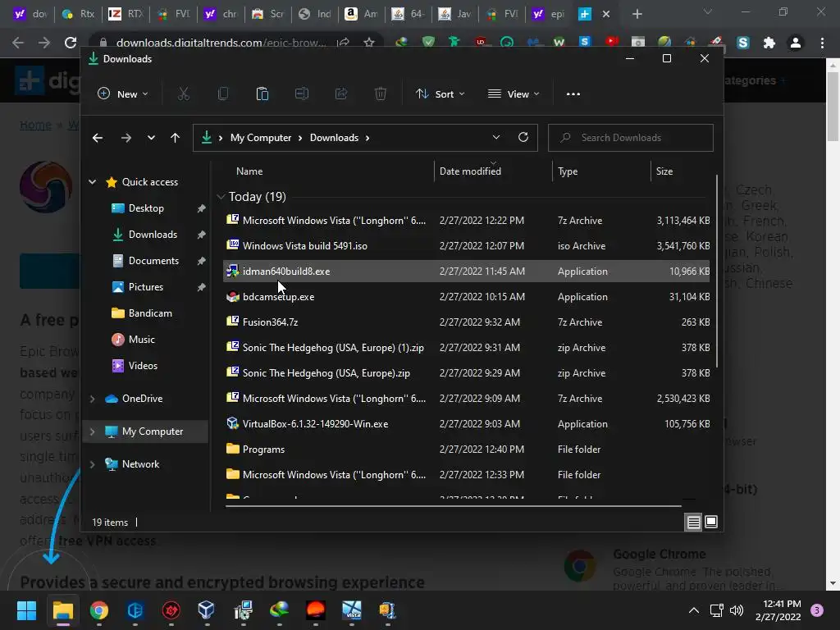Select Windows Vista build 5491.iso file
The image size is (840, 630).
(x=467, y=246)
